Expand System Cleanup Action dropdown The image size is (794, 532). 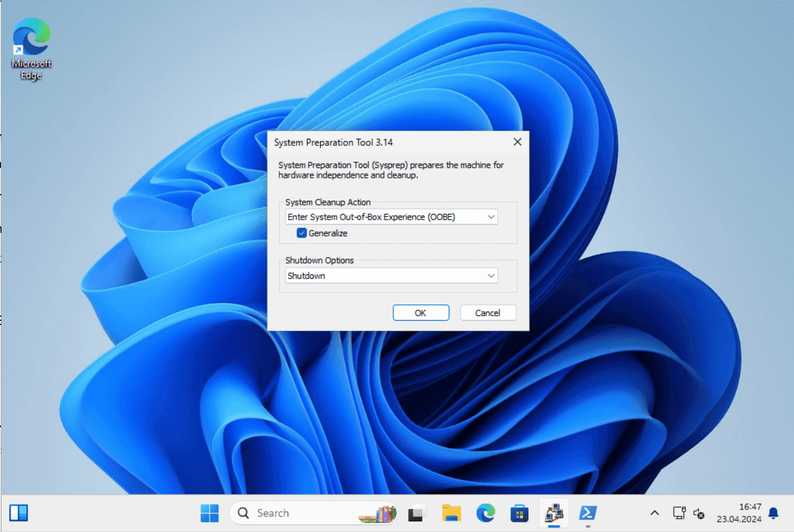click(x=392, y=217)
